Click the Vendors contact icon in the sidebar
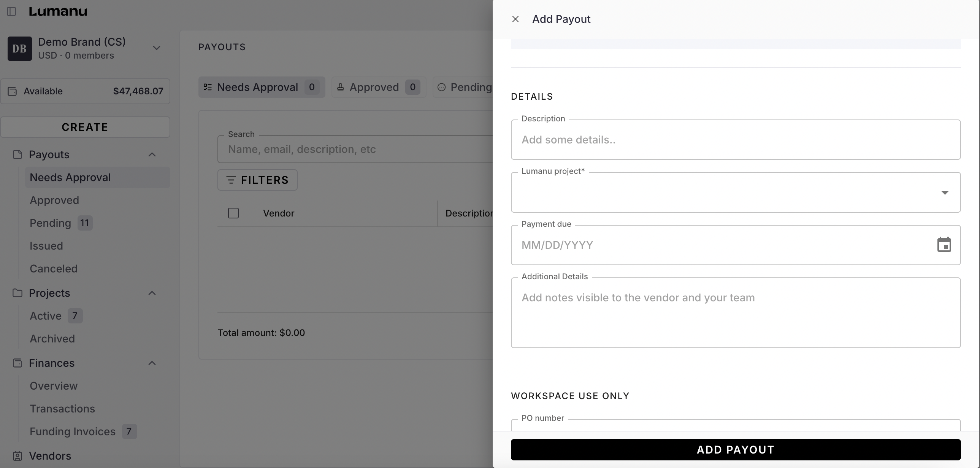Image resolution: width=980 pixels, height=468 pixels. 17,456
